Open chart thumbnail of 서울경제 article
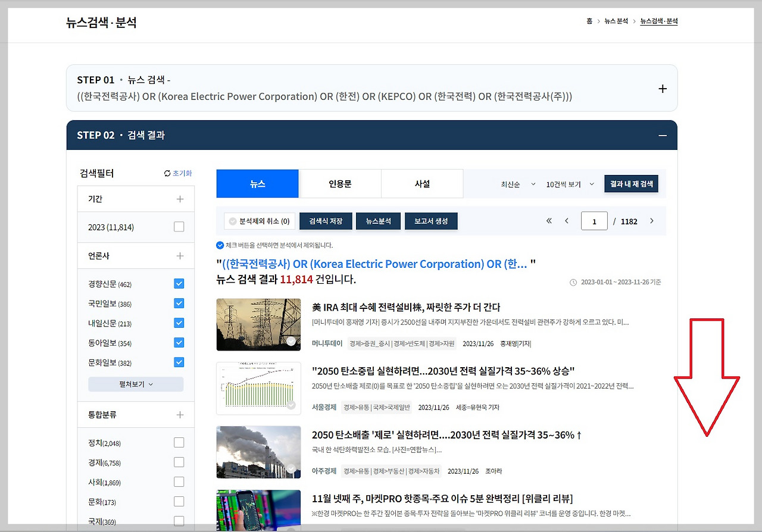This screenshot has width=762, height=532. [x=258, y=389]
